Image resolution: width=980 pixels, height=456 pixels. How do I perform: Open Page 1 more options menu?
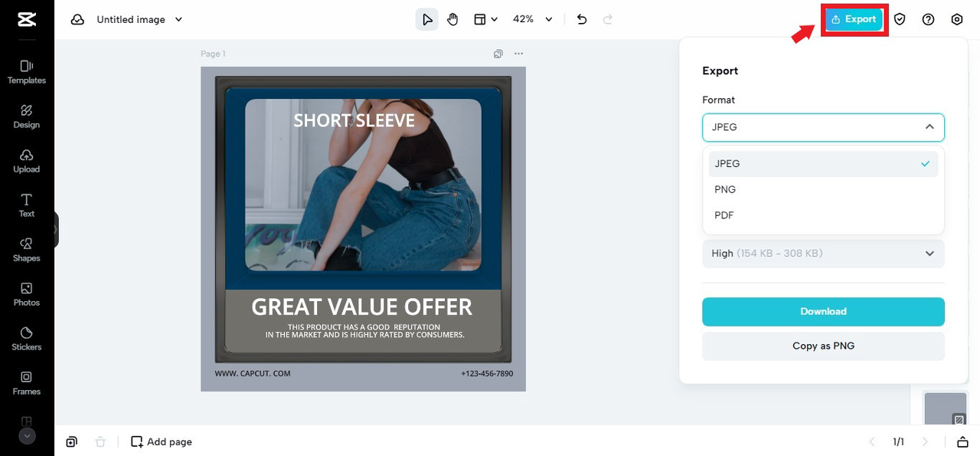519,54
